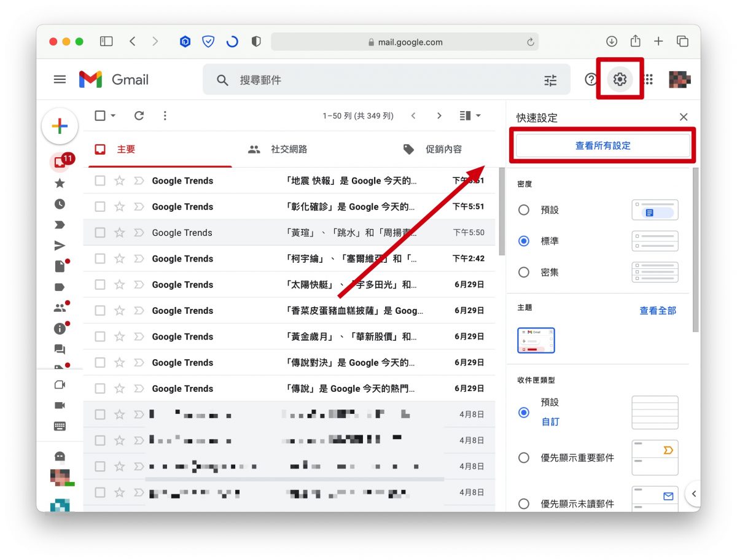This screenshot has height=560, width=737.
Task: Open Safari sidebar toggle
Action: point(106,41)
